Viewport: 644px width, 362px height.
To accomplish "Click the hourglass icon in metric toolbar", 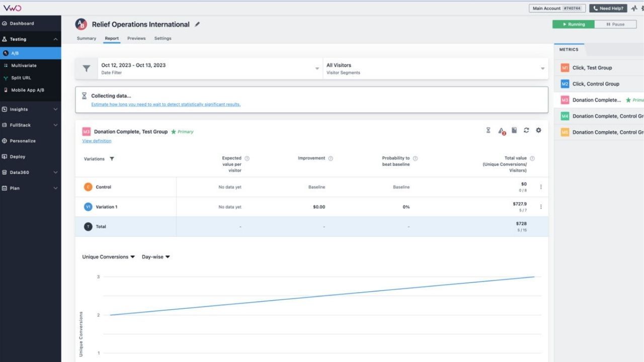I will click(488, 130).
